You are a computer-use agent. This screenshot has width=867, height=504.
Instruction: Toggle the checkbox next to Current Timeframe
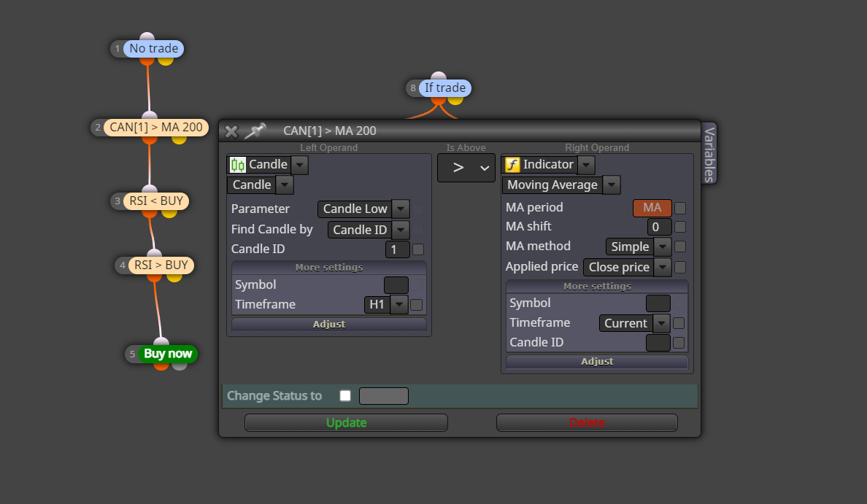pos(679,323)
